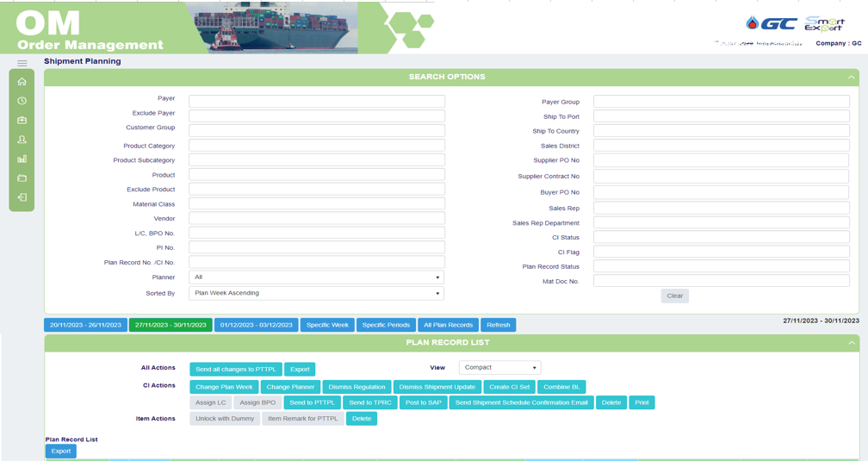Viewport: 868px width, 461px height.
Task: Select the 20/11/2023 - 26/11/2023 week tab
Action: point(85,325)
